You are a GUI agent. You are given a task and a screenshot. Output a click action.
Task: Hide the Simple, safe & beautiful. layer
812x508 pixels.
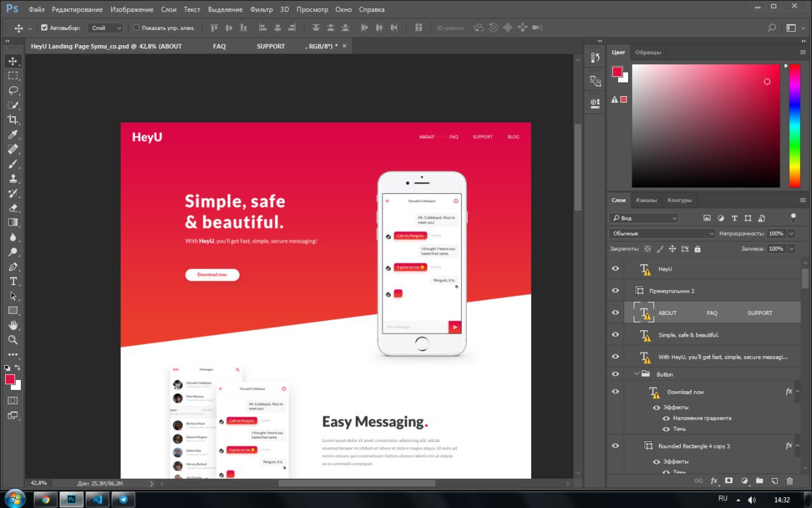click(x=615, y=335)
